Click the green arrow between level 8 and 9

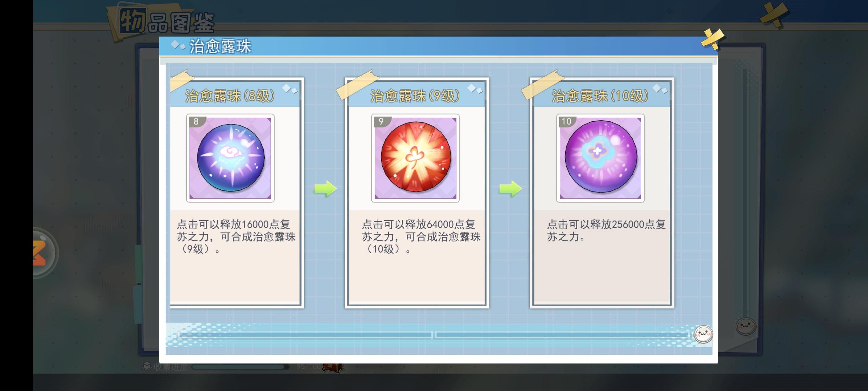(325, 188)
